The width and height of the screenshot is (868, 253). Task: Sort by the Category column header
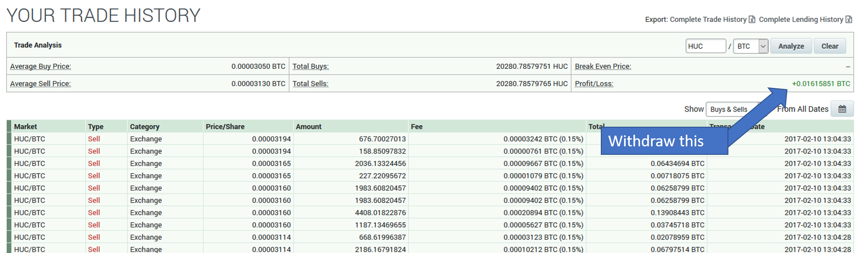coord(145,126)
